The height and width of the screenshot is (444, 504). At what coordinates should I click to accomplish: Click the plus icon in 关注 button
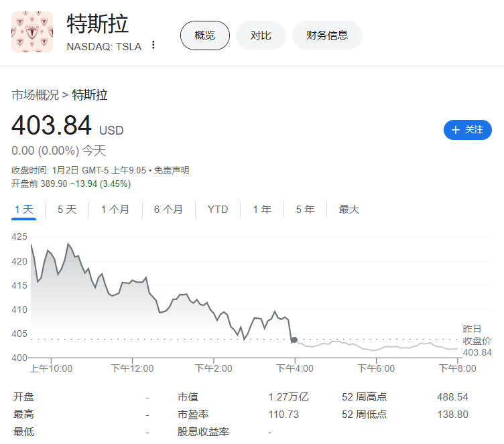[x=456, y=130]
